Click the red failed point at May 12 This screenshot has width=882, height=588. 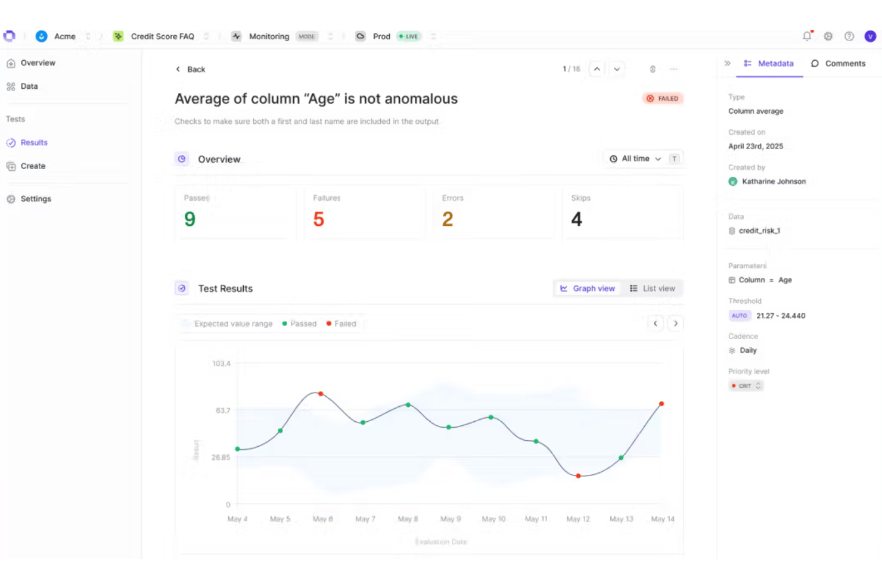coord(578,476)
